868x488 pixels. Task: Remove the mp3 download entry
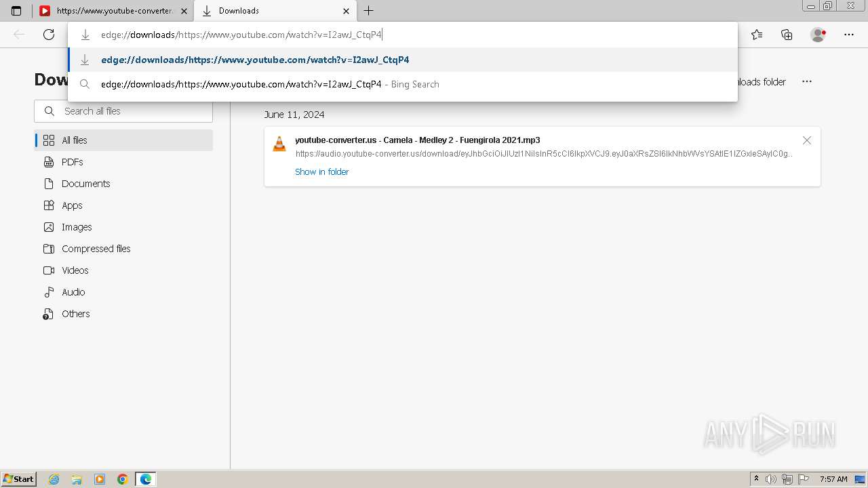(807, 140)
